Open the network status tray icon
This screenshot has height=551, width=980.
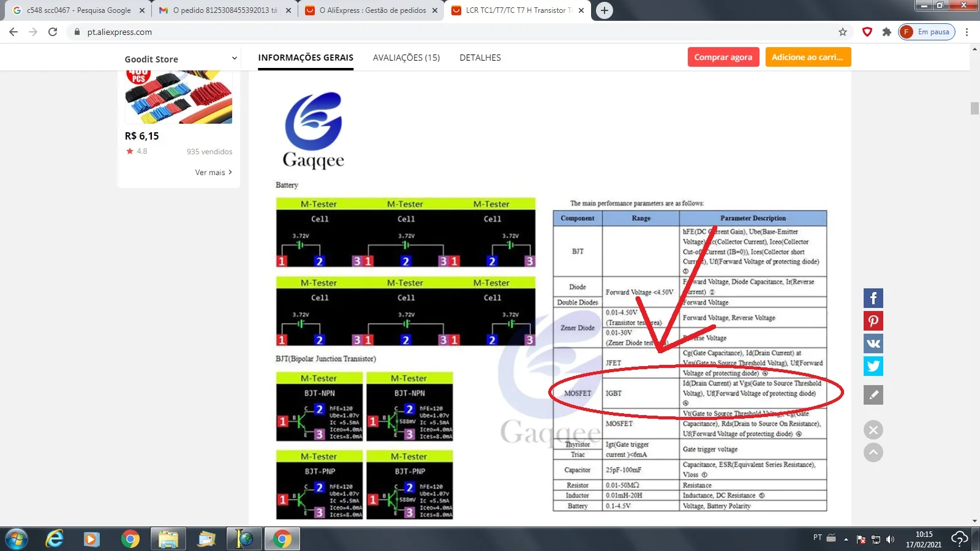(x=876, y=539)
